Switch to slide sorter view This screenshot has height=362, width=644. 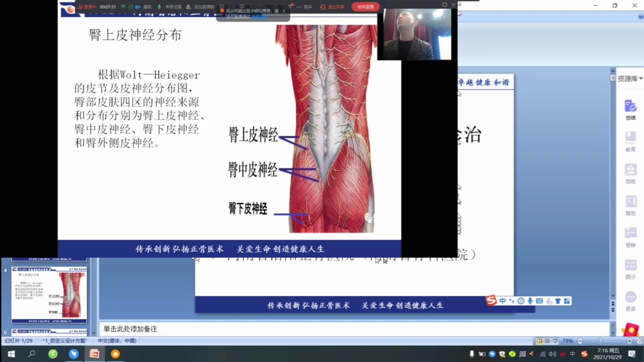[x=547, y=341]
